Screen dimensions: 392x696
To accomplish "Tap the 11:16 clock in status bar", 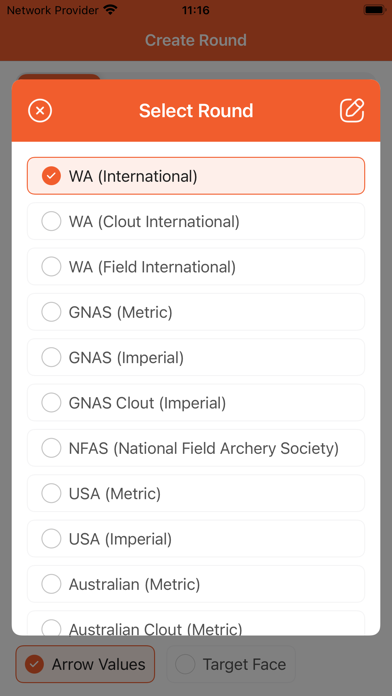I will [196, 10].
